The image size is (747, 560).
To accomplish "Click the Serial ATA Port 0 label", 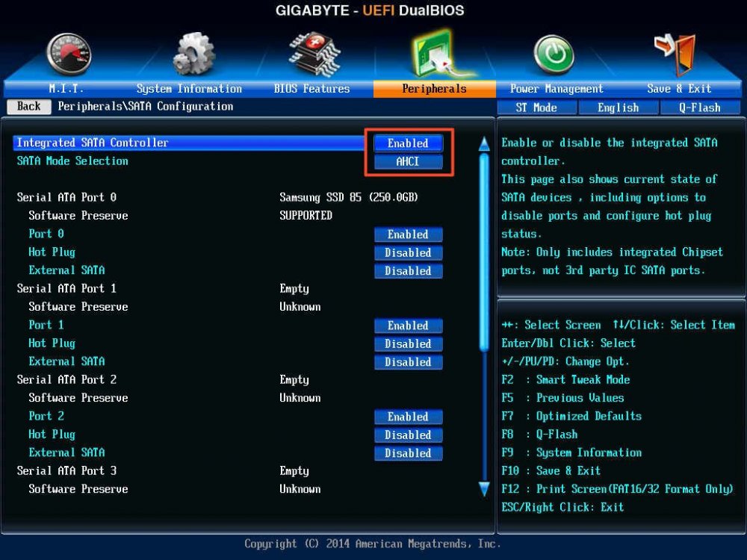I will 66,197.
